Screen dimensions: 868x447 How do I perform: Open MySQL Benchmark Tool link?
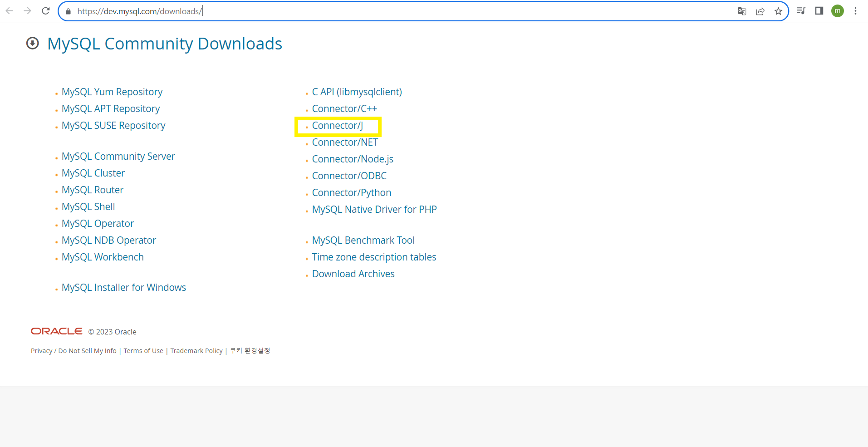pyautogui.click(x=363, y=241)
